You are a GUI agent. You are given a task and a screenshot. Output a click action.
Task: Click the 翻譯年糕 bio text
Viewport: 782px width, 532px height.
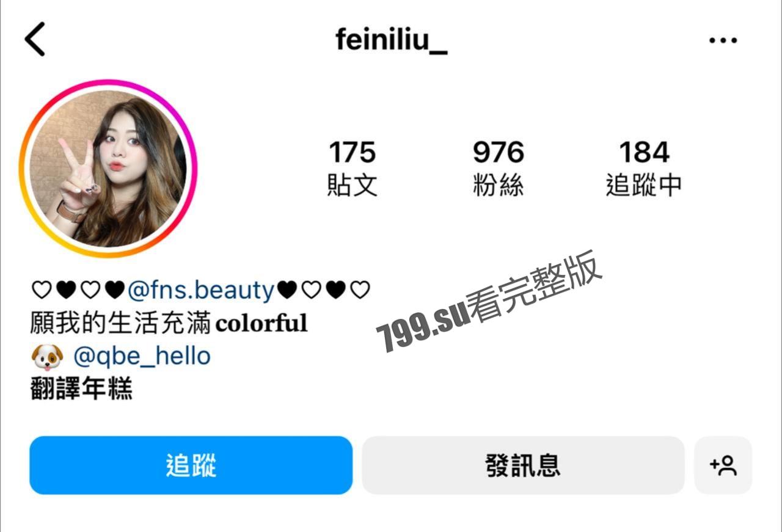click(81, 388)
